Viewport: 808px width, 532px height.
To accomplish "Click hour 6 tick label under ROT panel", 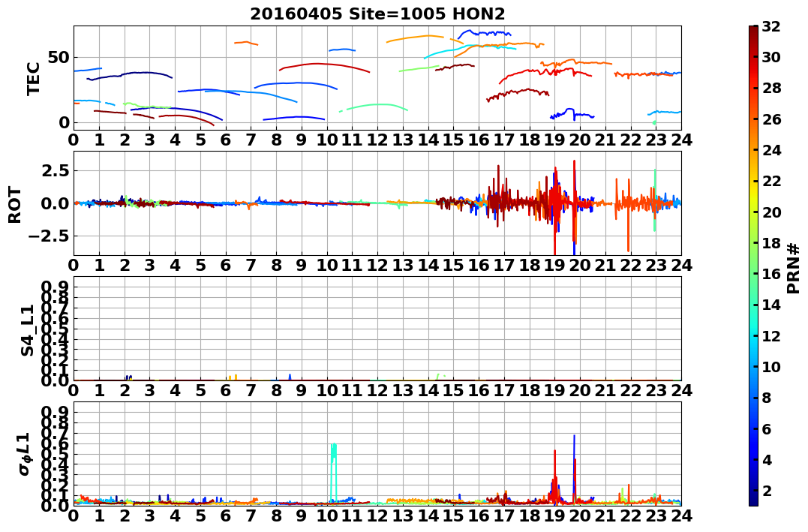I will pyautogui.click(x=226, y=265).
